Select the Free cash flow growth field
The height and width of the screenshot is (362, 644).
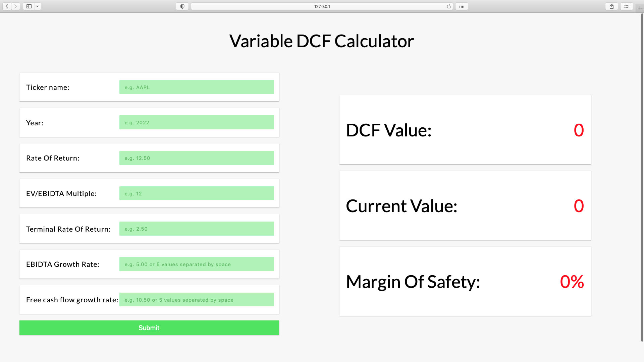[x=197, y=299]
